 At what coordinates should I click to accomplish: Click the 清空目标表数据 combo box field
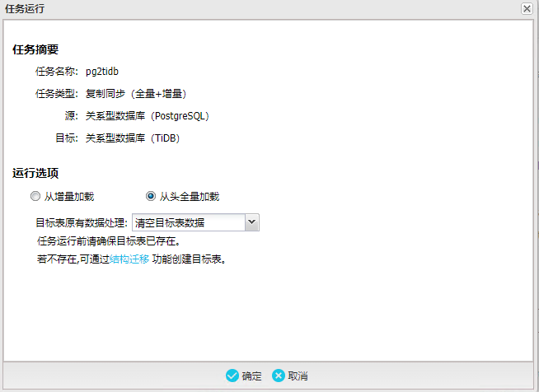(189, 222)
